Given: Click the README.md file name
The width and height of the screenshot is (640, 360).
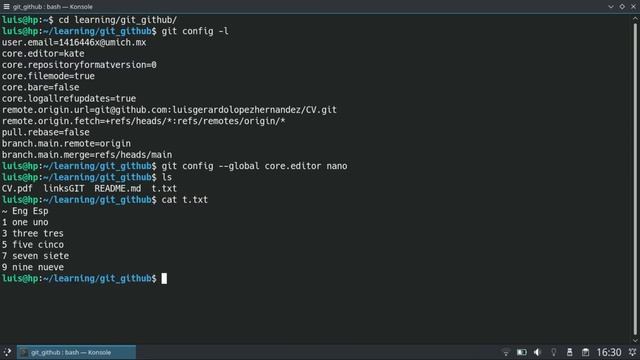Looking at the screenshot, I should point(118,189).
